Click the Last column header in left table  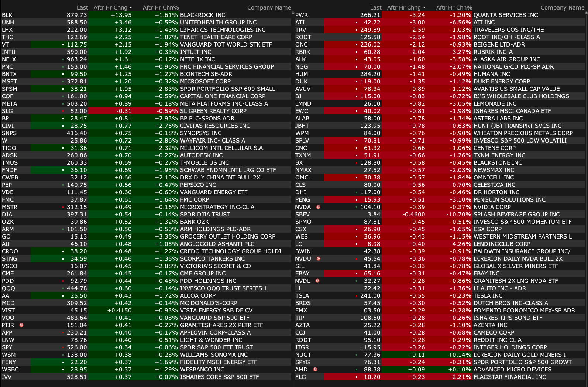[x=82, y=8]
